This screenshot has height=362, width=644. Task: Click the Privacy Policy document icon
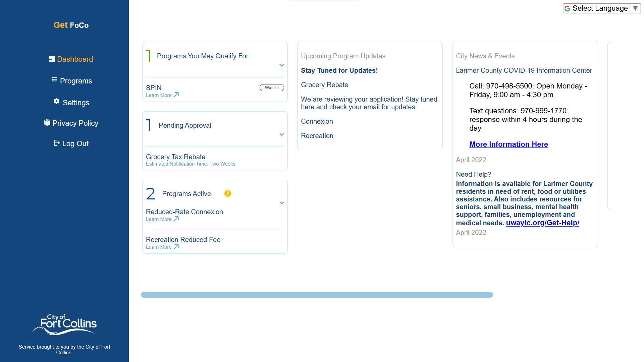point(47,122)
